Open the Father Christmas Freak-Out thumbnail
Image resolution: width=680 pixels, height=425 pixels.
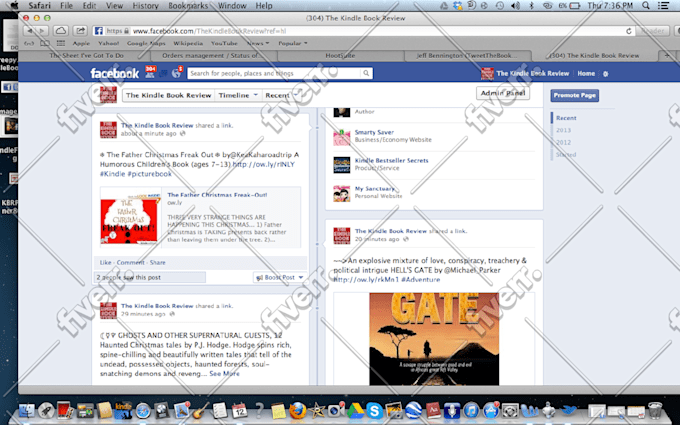[131, 217]
